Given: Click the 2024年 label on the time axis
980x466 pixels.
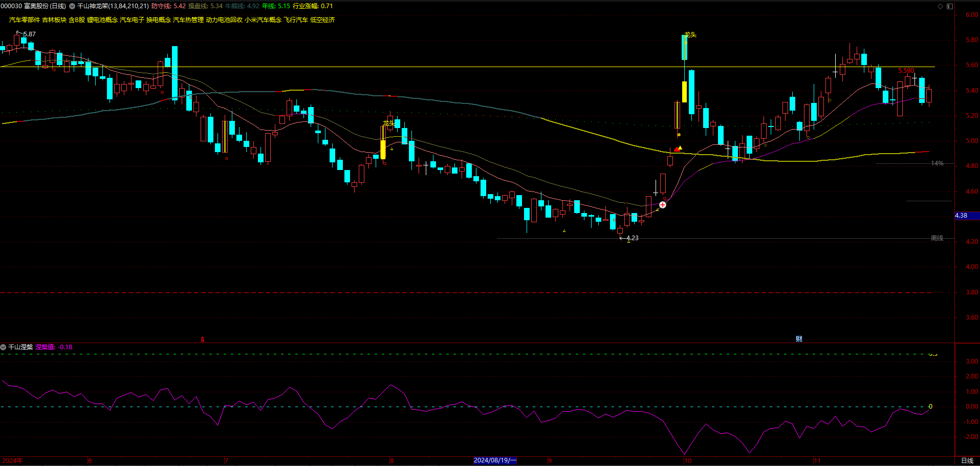Looking at the screenshot, I should [12, 461].
